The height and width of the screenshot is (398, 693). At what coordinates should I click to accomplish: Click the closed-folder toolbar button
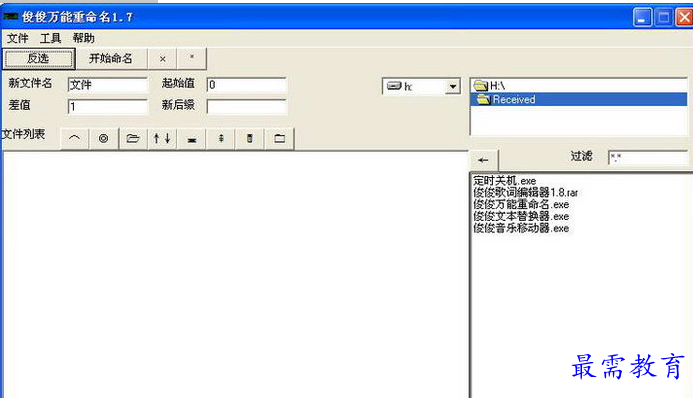[279, 139]
